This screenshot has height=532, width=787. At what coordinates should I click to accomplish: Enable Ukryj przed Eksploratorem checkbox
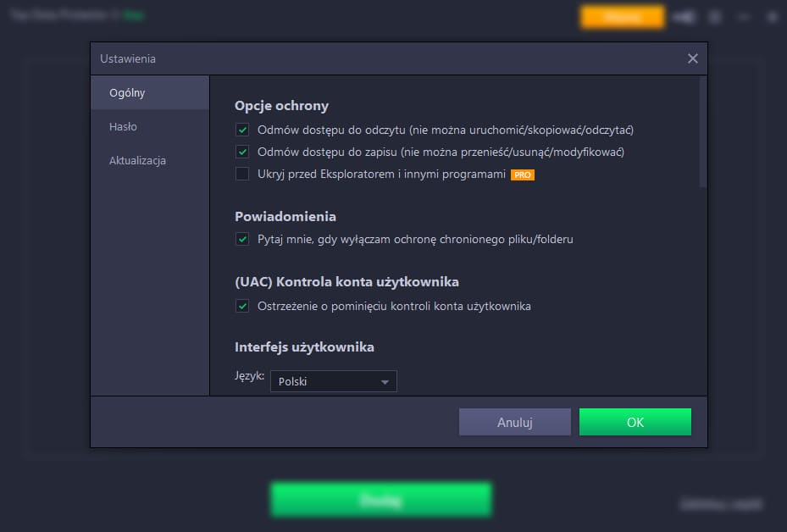[242, 174]
